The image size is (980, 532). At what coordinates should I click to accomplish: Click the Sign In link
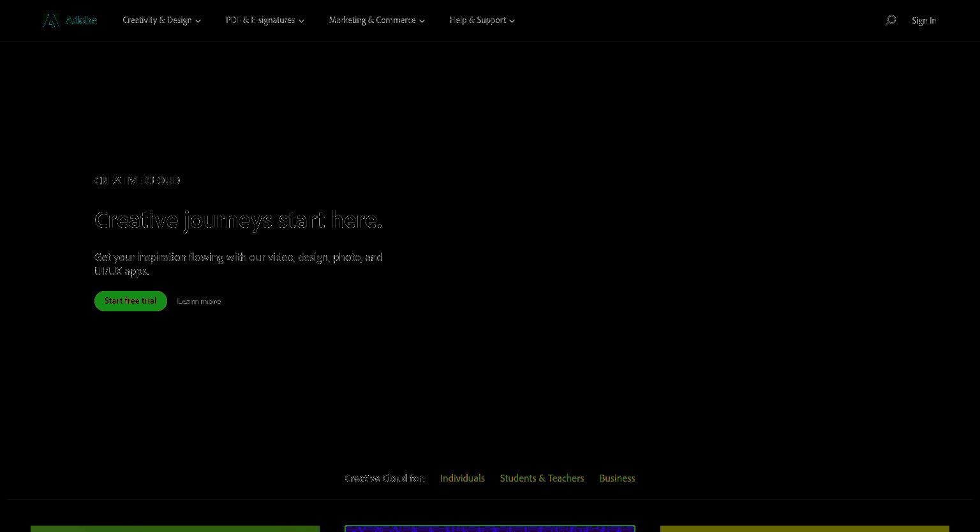point(924,20)
